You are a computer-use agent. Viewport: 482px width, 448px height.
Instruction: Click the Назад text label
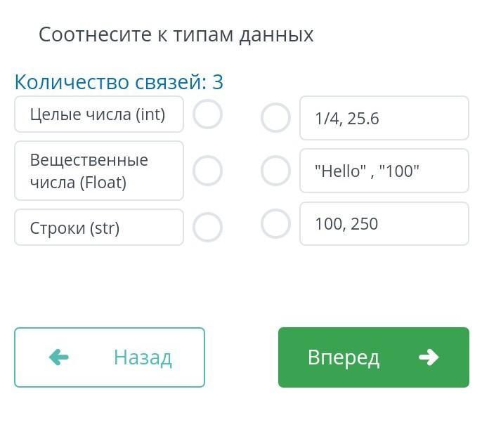(x=143, y=357)
